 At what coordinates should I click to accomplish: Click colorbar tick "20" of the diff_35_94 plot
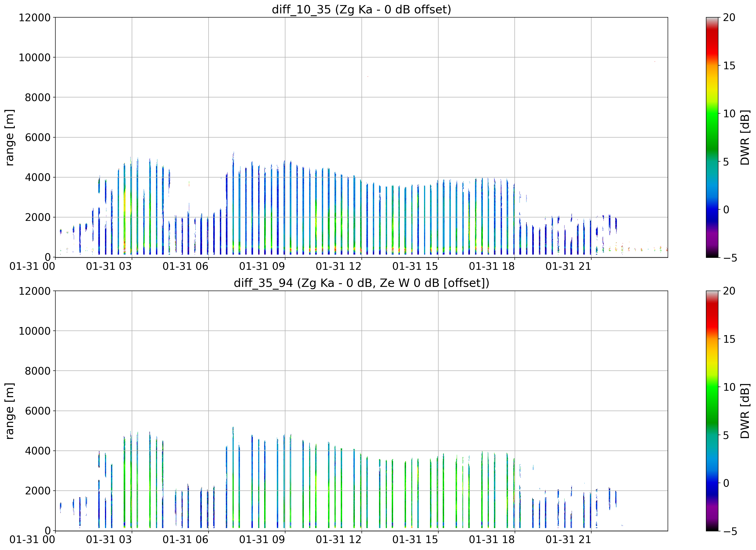(x=729, y=291)
